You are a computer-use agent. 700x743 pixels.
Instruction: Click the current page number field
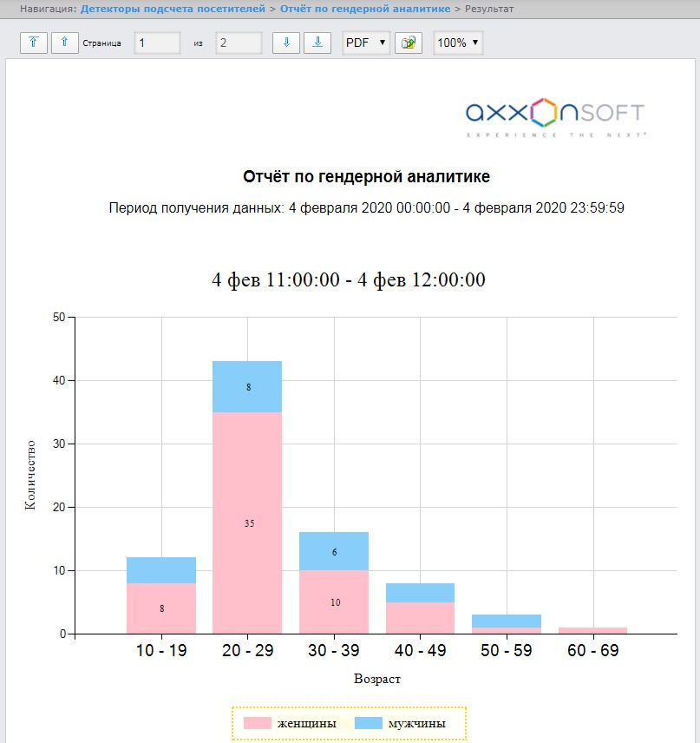coord(157,43)
